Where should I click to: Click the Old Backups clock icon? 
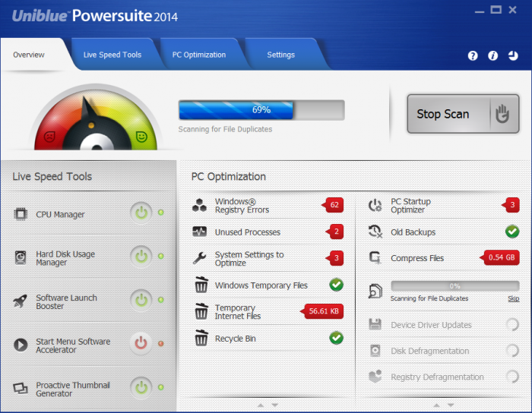(x=375, y=232)
